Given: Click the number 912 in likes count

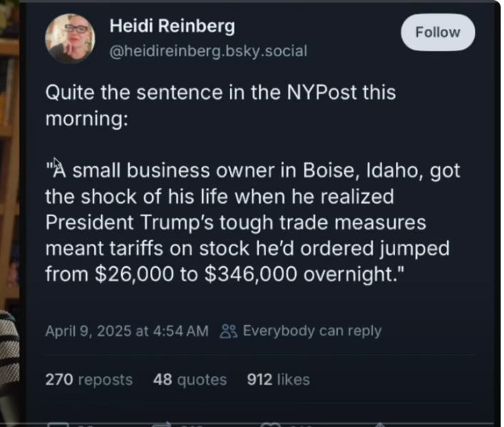Looking at the screenshot, I should pos(259,379).
